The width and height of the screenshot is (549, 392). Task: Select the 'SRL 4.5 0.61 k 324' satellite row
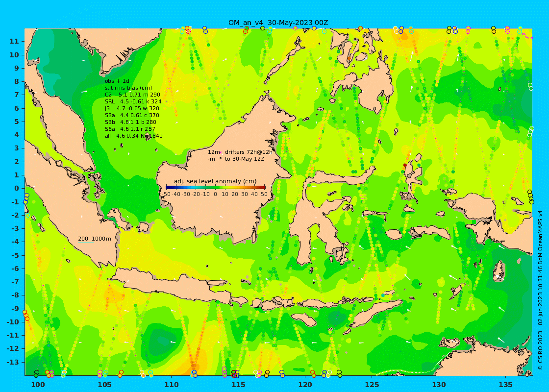tap(133, 101)
